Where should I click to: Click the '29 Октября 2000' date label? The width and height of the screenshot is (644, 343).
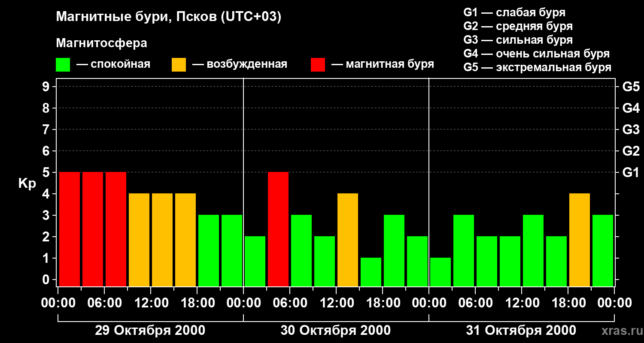150,331
